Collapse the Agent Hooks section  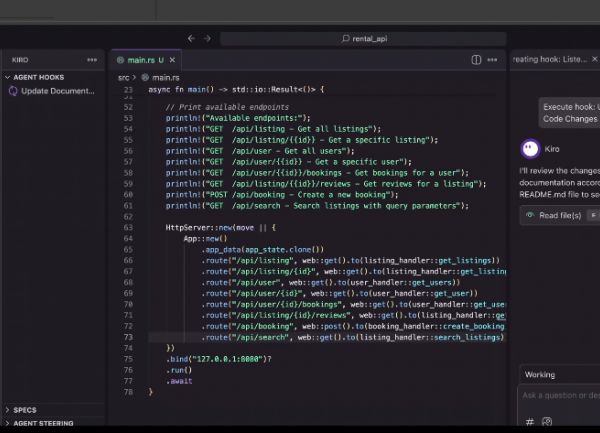point(8,76)
